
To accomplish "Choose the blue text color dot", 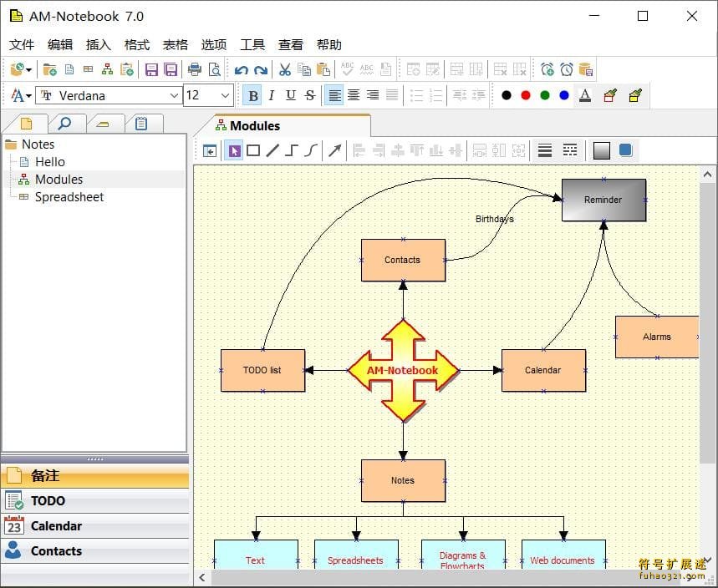I will coord(563,95).
